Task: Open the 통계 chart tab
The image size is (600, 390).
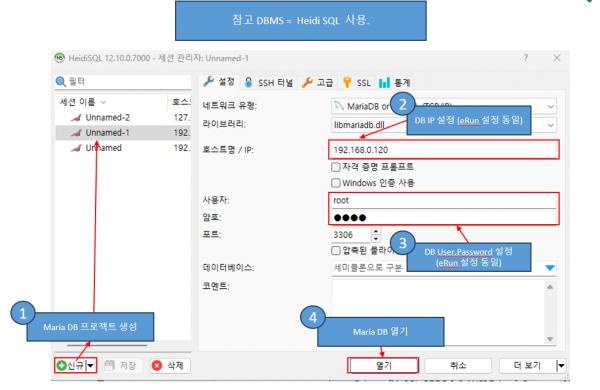Action: click(395, 82)
